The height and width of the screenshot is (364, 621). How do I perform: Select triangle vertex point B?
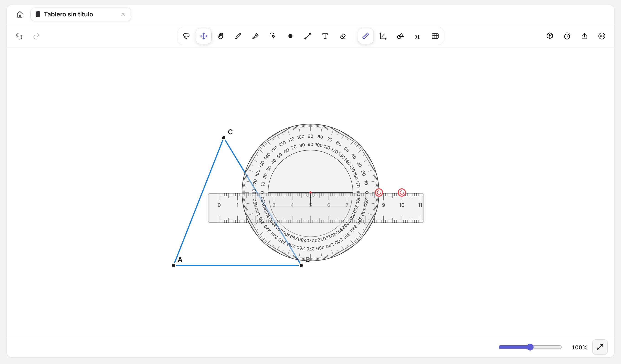(x=301, y=265)
